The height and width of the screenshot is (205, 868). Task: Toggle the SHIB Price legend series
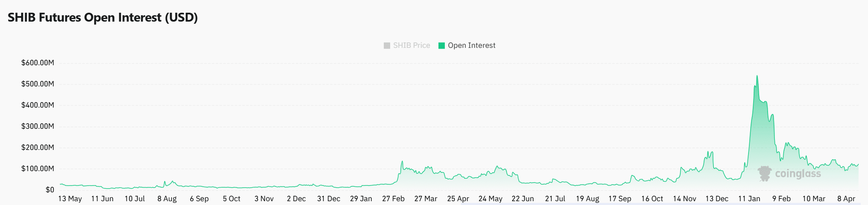tap(407, 45)
